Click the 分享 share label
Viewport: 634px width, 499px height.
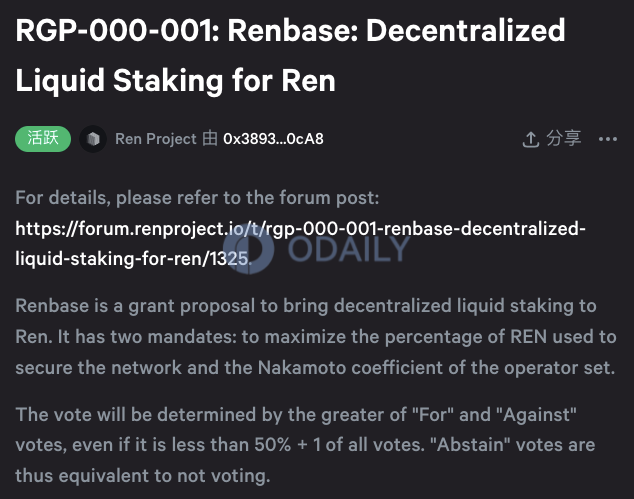click(564, 139)
